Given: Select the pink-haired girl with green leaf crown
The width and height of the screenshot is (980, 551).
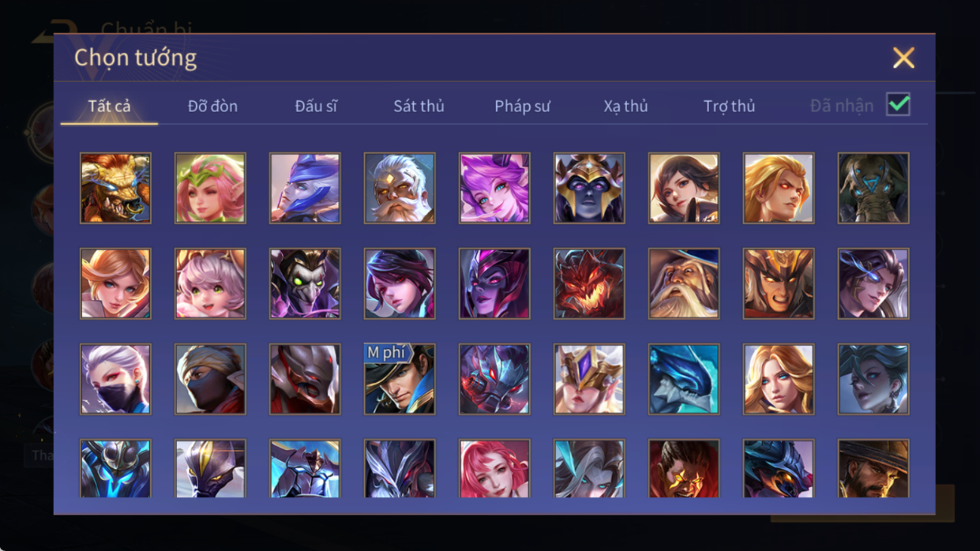Looking at the screenshot, I should tap(210, 188).
